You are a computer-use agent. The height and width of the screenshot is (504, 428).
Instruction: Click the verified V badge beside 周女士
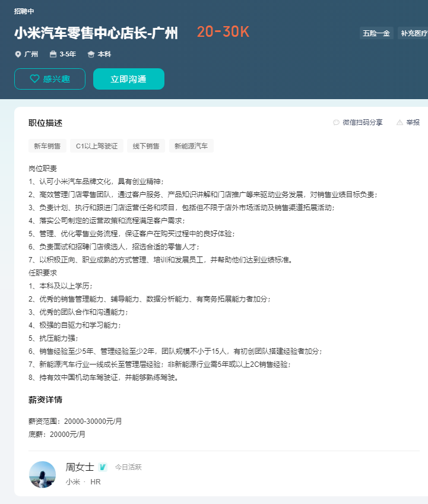(103, 467)
